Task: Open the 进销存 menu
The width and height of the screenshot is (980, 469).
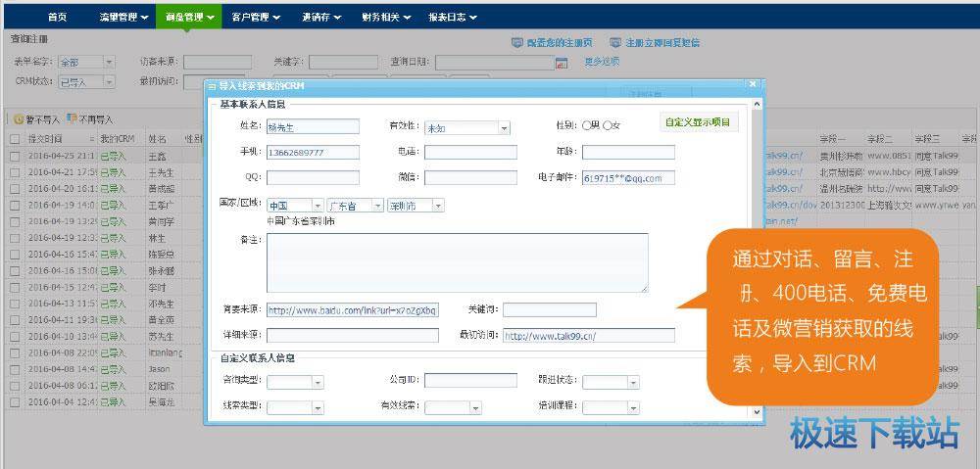Action: pos(321,18)
